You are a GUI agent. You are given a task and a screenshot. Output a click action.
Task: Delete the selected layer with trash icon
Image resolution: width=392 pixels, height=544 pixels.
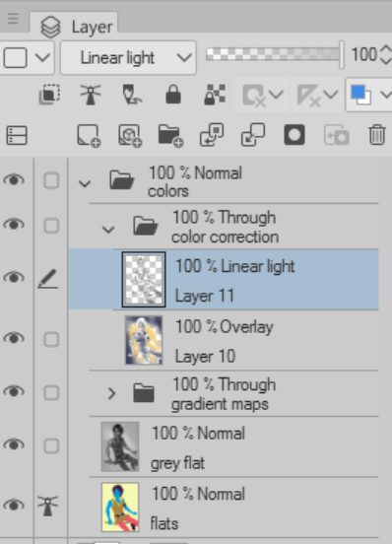377,135
